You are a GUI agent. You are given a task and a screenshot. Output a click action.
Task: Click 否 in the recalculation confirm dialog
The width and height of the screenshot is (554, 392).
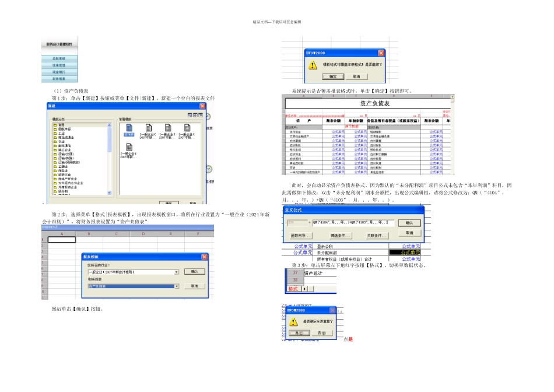(x=321, y=333)
